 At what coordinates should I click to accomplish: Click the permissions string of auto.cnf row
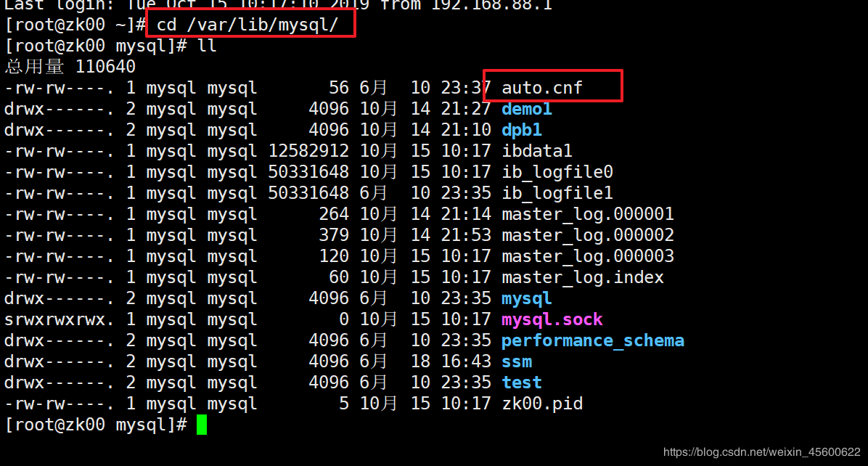tap(60, 87)
